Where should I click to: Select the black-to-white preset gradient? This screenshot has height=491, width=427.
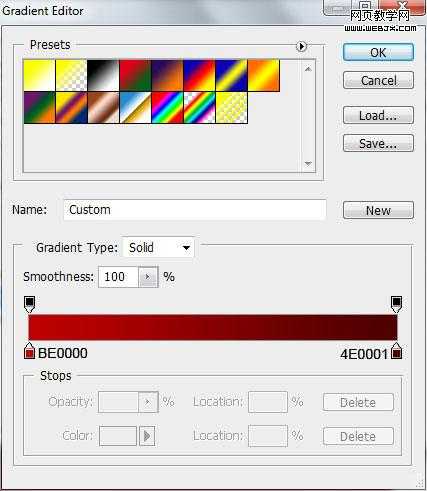[x=103, y=75]
